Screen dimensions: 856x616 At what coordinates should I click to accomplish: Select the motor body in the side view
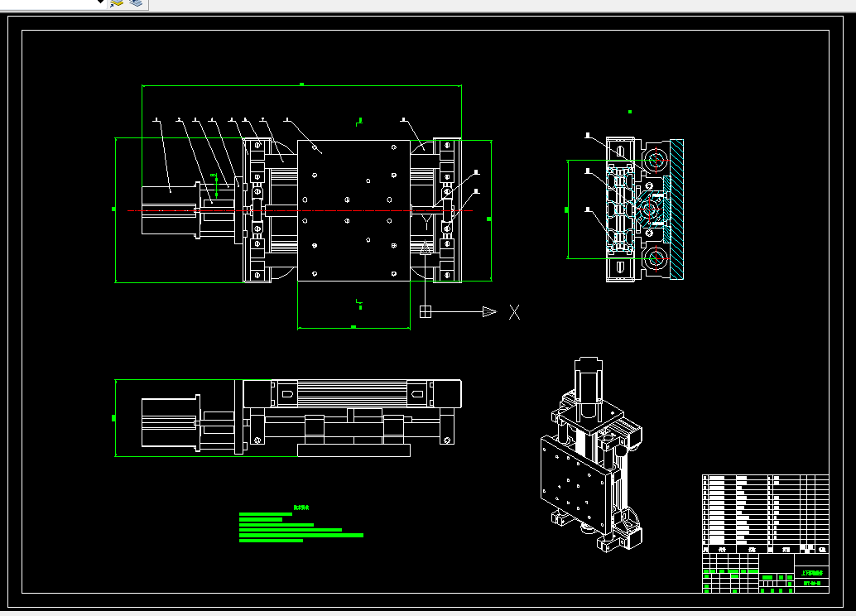tap(170, 423)
